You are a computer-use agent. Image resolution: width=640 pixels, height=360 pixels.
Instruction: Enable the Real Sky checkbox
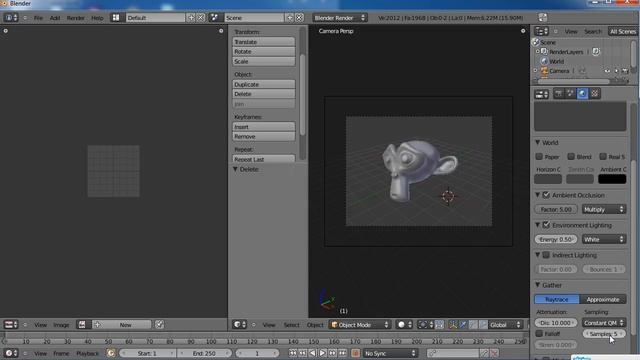pos(603,157)
